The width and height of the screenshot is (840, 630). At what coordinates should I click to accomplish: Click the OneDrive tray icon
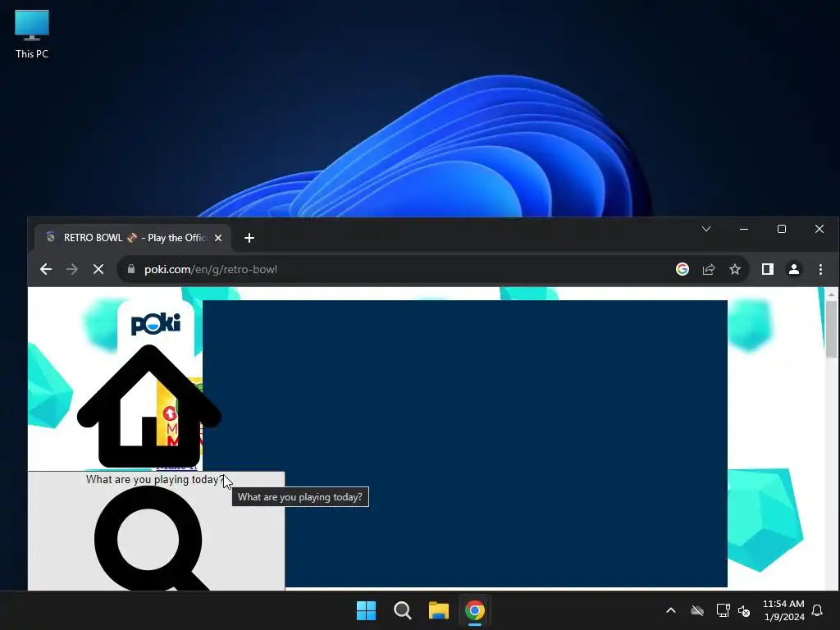pyautogui.click(x=697, y=610)
